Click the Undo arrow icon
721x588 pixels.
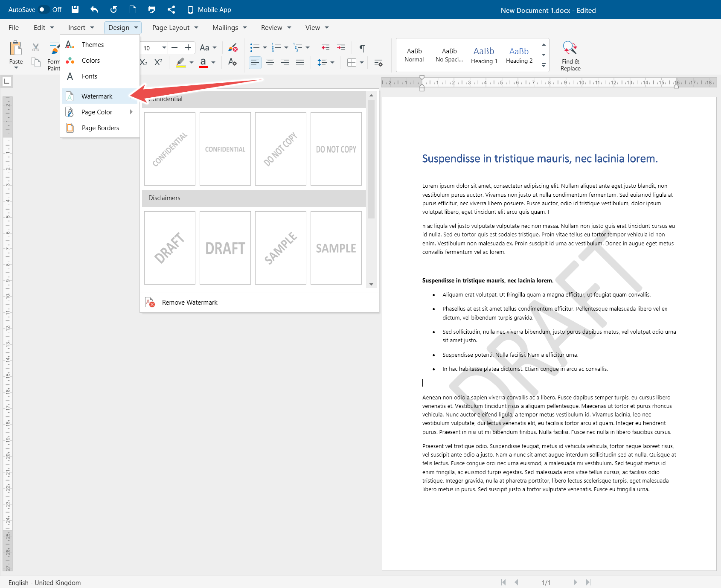94,9
